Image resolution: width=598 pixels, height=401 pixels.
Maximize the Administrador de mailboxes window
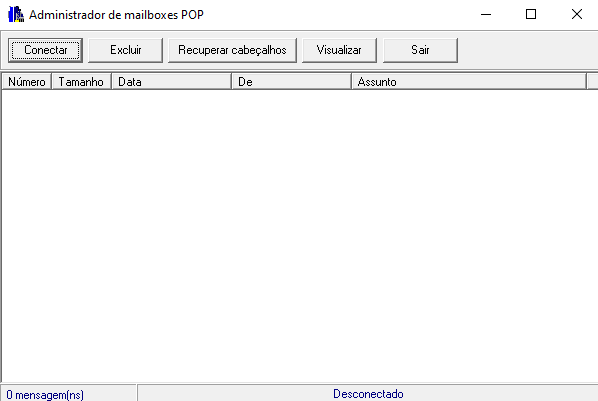click(x=531, y=14)
